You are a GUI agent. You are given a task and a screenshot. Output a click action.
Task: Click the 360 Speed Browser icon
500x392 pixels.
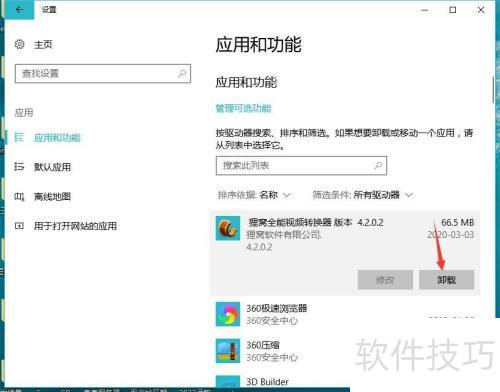coord(228,314)
